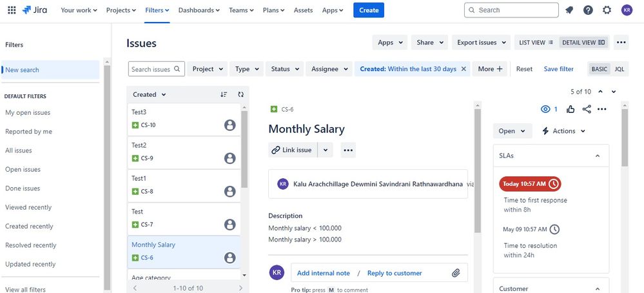Viewport: 644px width, 293px height.
Task: Open the Teams menu
Action: pyautogui.click(x=241, y=10)
